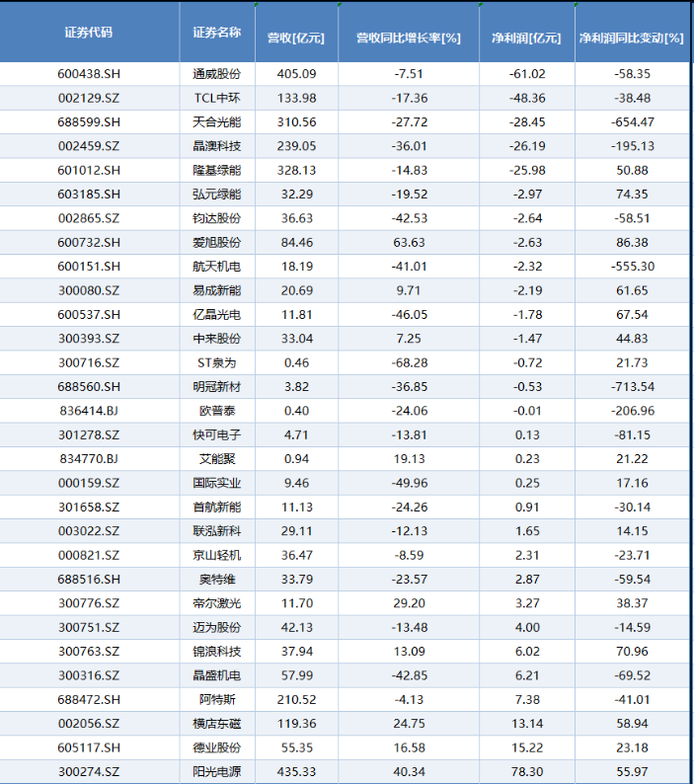The image size is (694, 784).
Task: Click the 阳光电源 name cell
Action: 217,771
